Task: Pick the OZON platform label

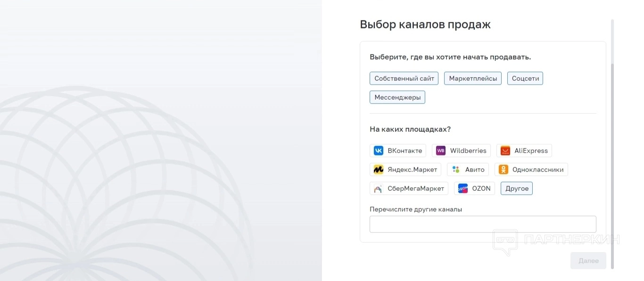Action: tap(481, 188)
